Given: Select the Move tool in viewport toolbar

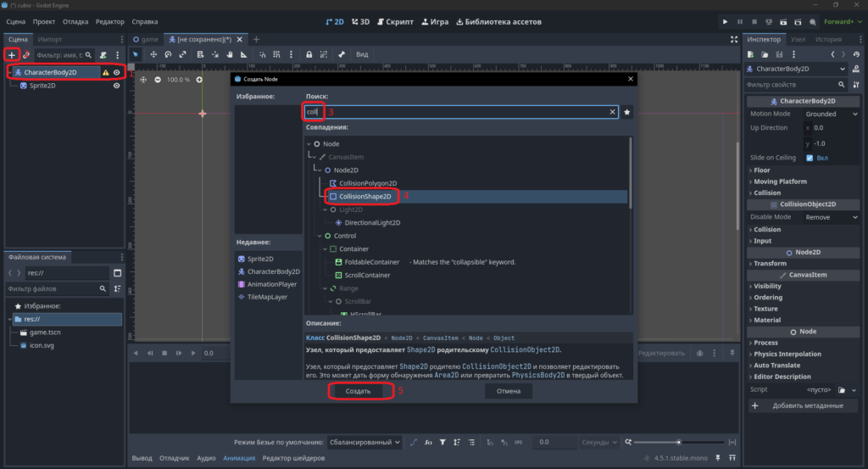Looking at the screenshot, I should click(x=153, y=54).
